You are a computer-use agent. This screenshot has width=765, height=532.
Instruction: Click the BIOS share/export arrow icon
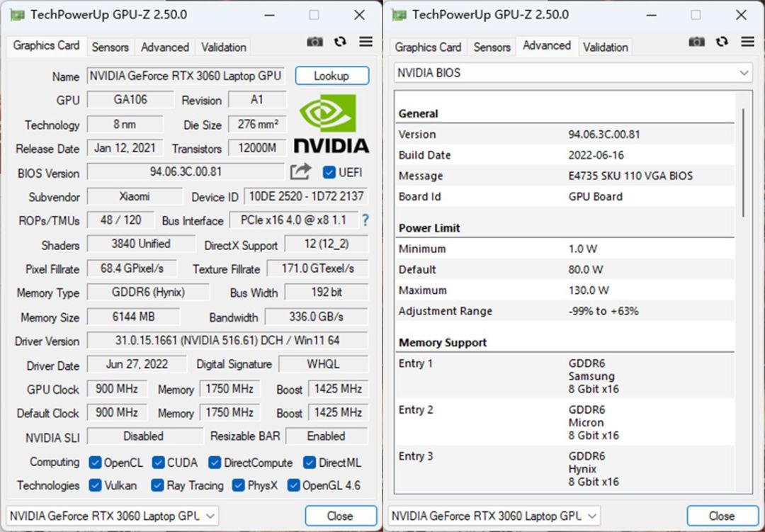pos(300,171)
